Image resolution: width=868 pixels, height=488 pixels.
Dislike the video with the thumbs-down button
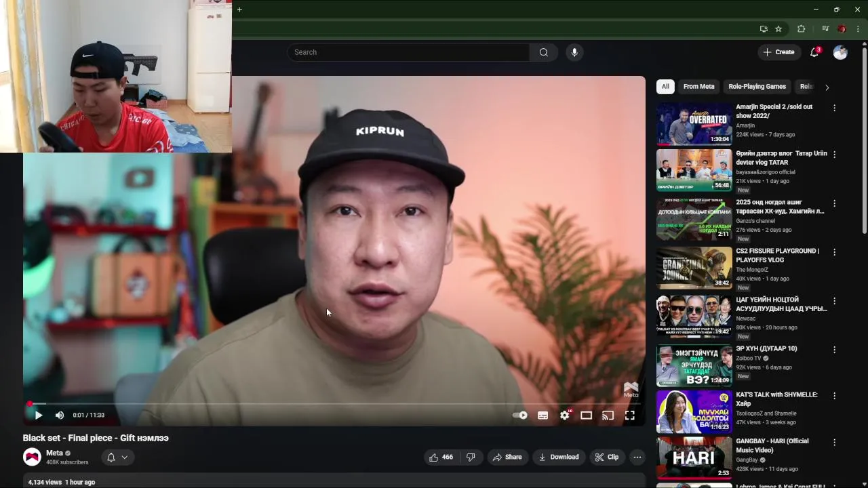tap(471, 457)
